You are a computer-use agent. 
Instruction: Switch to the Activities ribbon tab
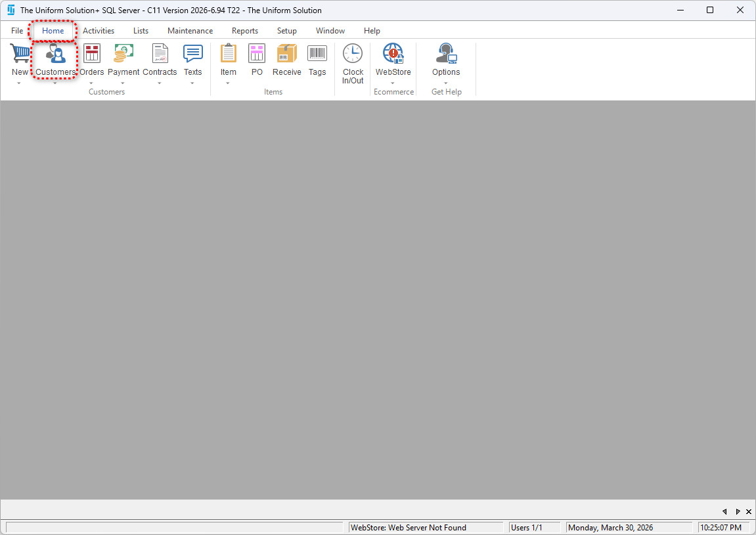coord(99,31)
